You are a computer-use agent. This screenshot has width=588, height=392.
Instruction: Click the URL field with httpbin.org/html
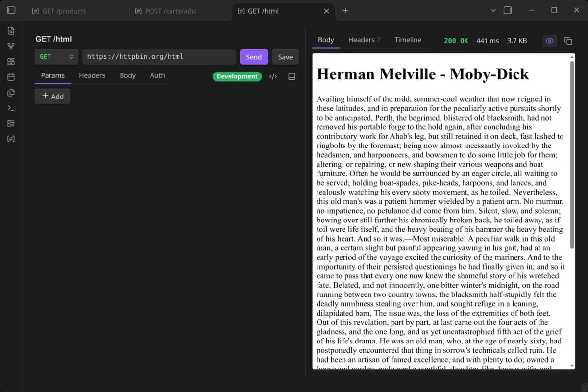click(x=159, y=57)
